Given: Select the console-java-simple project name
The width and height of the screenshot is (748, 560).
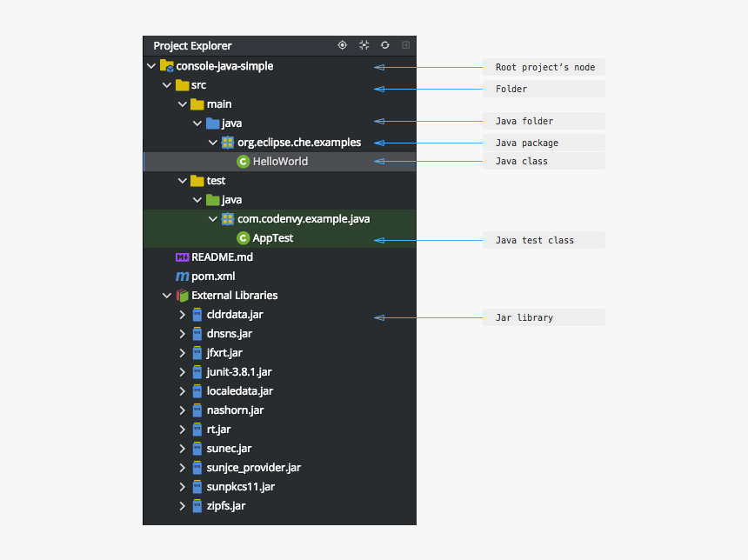Looking at the screenshot, I should (224, 66).
